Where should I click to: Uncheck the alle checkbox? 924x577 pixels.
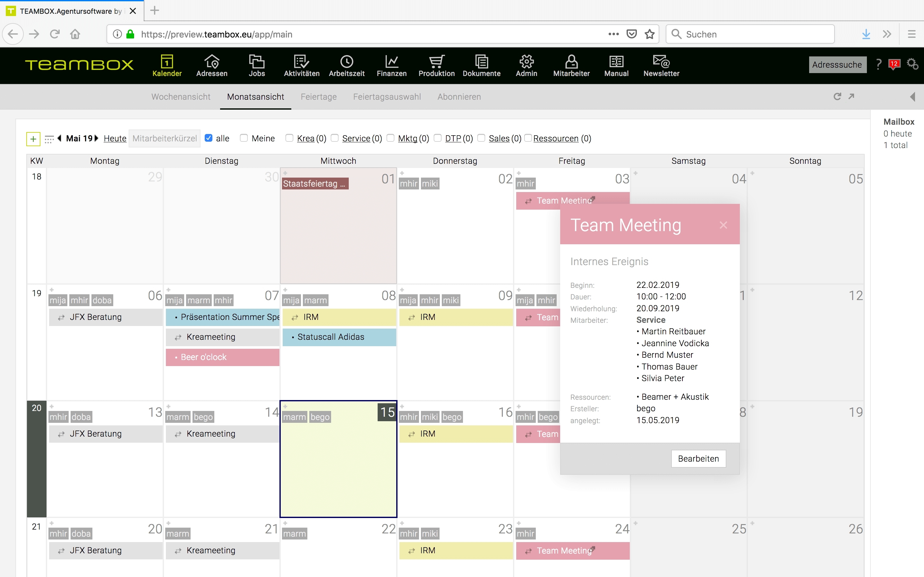209,138
